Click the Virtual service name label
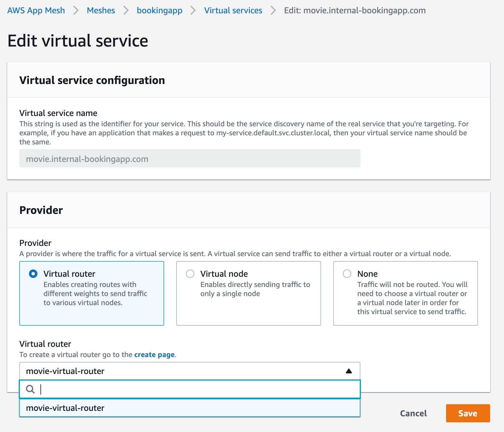 coord(58,113)
